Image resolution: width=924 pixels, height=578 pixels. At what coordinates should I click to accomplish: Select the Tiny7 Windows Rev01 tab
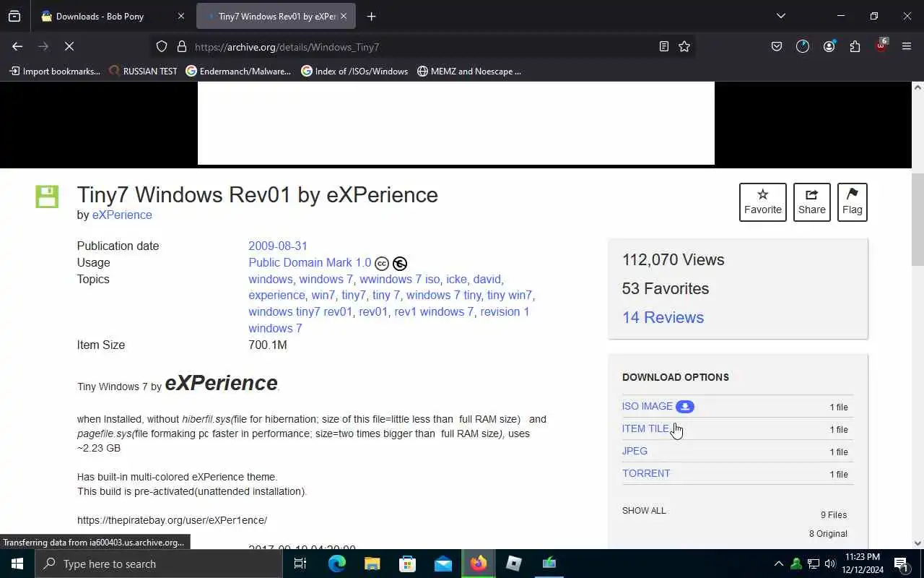pos(276,16)
